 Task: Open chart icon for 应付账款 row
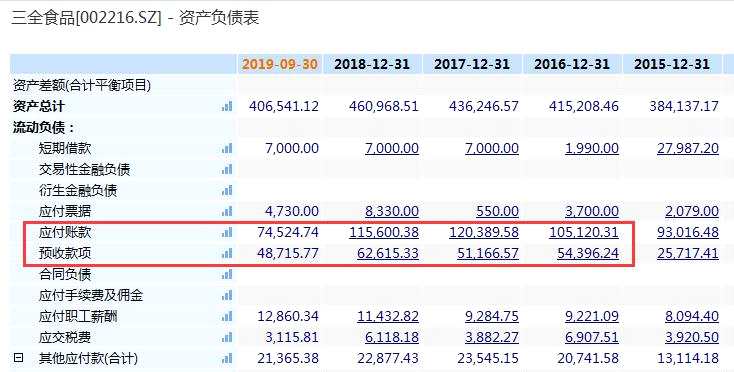(227, 233)
